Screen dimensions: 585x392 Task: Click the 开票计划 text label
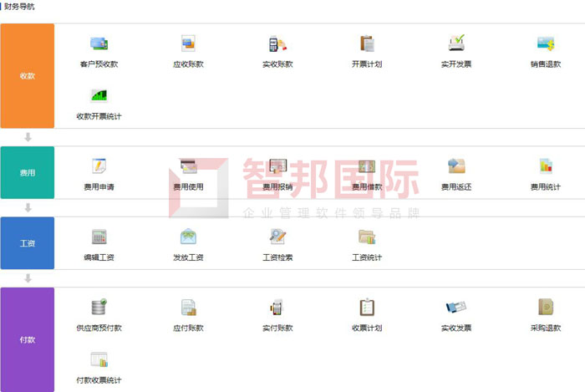(367, 64)
